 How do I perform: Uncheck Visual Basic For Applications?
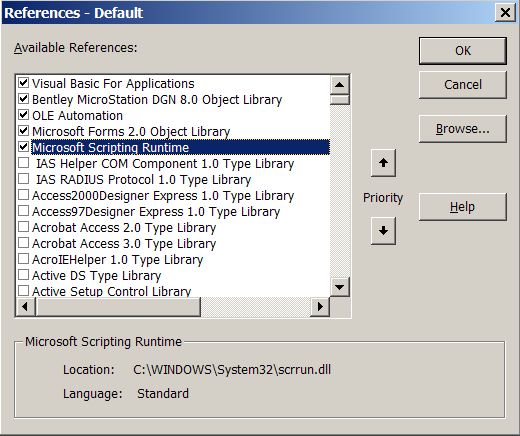tap(23, 83)
